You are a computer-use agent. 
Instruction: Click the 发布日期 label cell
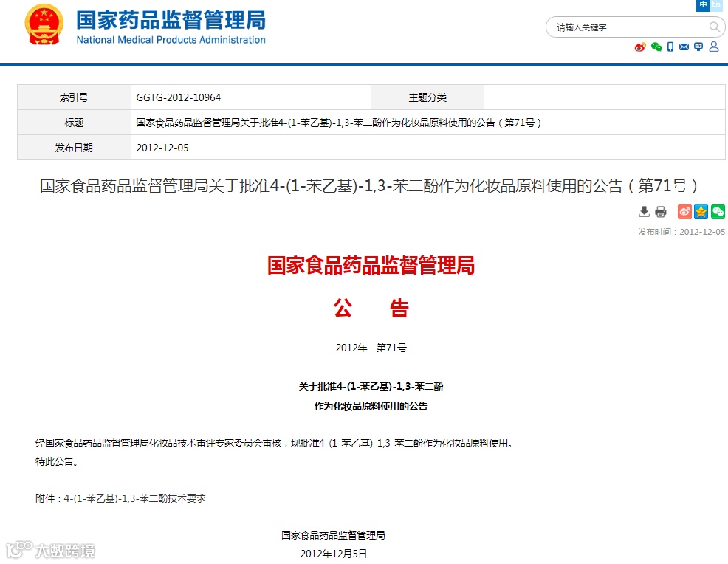click(x=74, y=148)
